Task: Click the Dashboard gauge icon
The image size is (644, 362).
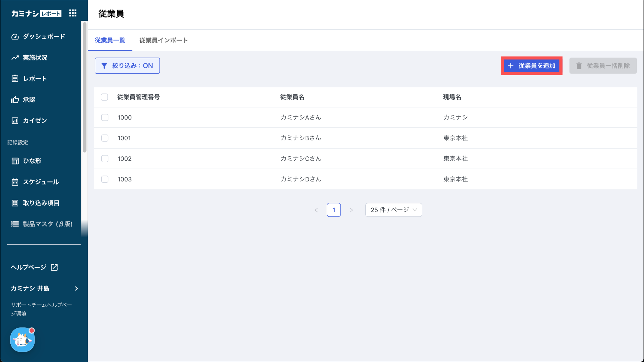Action: click(x=15, y=37)
